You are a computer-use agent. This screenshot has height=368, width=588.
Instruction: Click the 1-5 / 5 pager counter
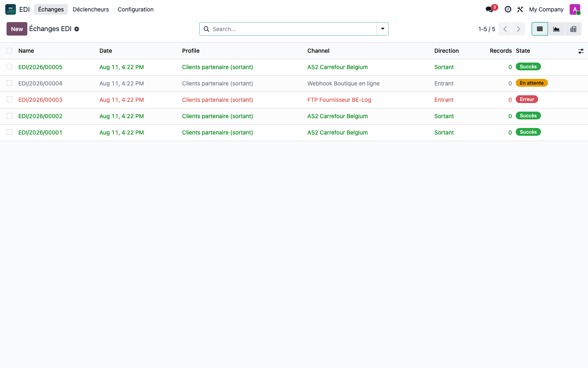[x=487, y=29]
